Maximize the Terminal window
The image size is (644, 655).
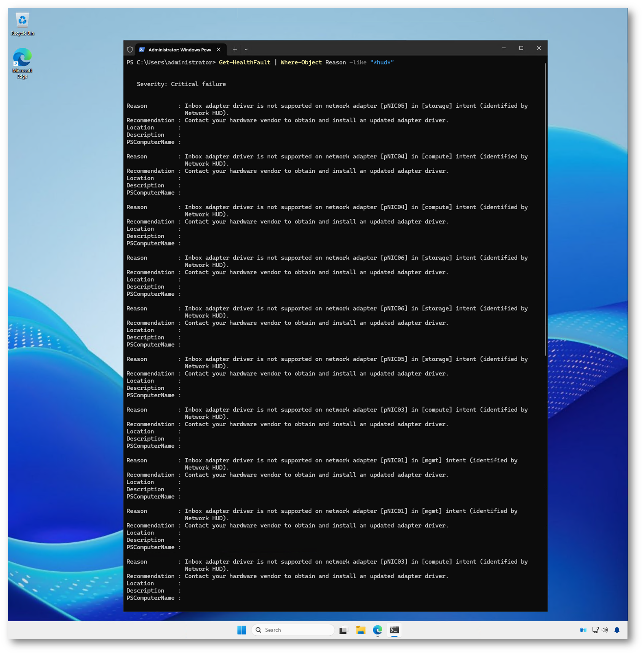[x=521, y=48]
